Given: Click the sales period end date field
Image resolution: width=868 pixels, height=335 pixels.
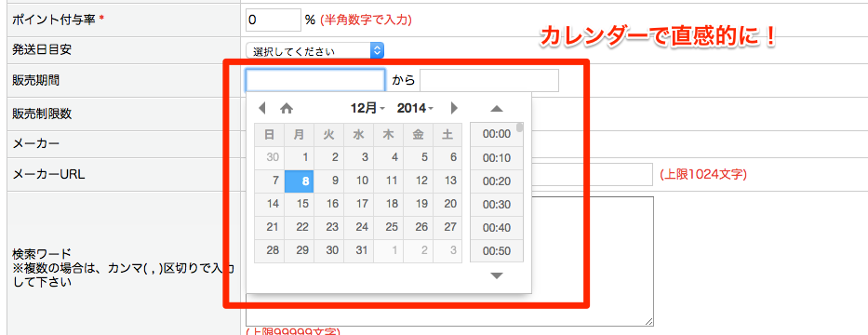Looking at the screenshot, I should tap(489, 80).
